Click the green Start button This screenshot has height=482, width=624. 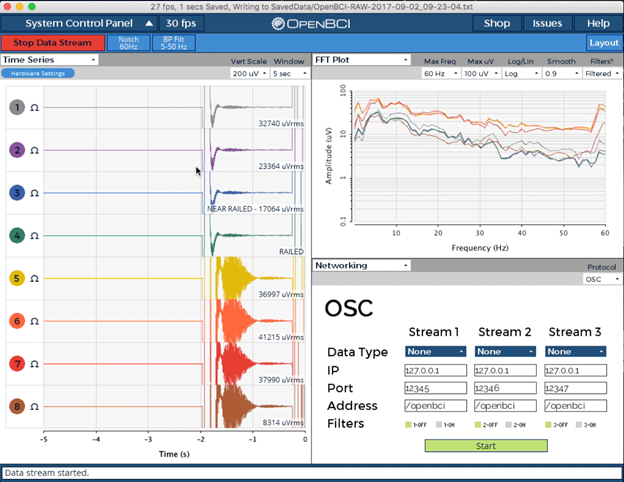click(x=486, y=446)
